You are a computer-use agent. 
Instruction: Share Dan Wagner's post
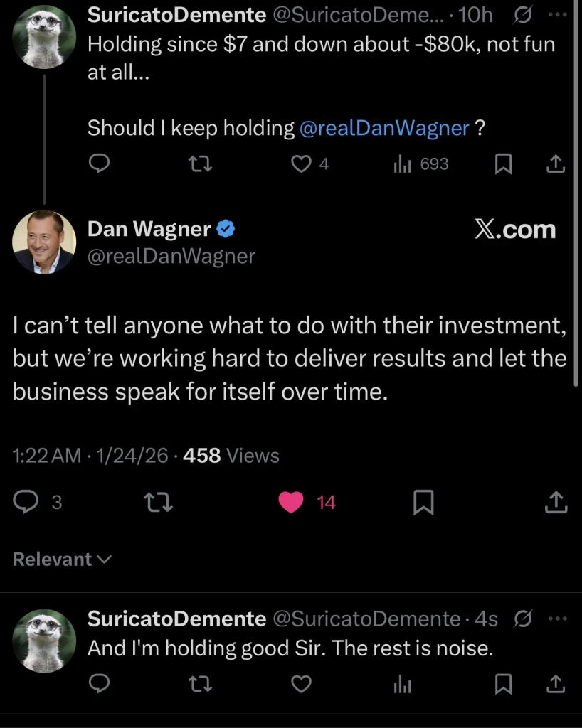(x=556, y=503)
